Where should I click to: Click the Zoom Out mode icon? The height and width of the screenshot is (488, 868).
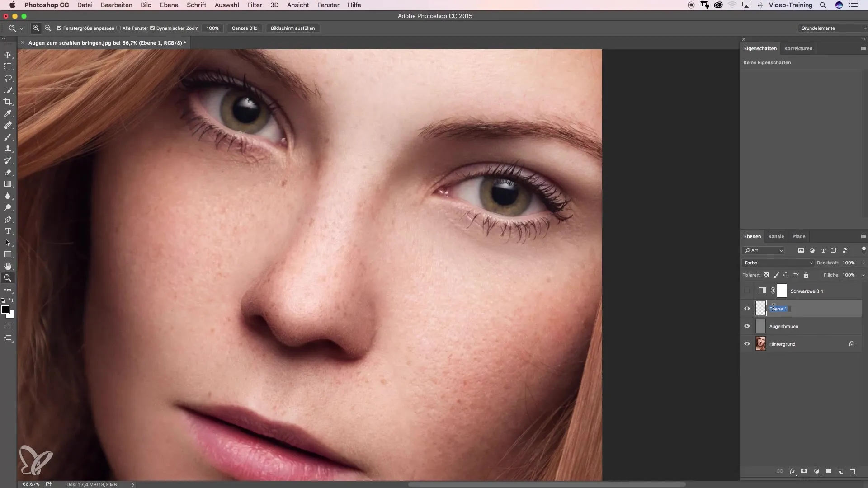point(48,28)
